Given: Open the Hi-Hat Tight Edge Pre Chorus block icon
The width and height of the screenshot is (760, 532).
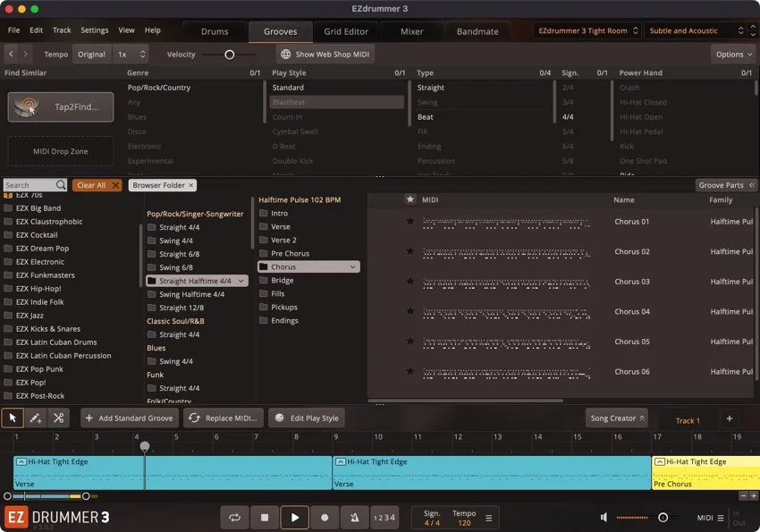Looking at the screenshot, I should tap(659, 461).
